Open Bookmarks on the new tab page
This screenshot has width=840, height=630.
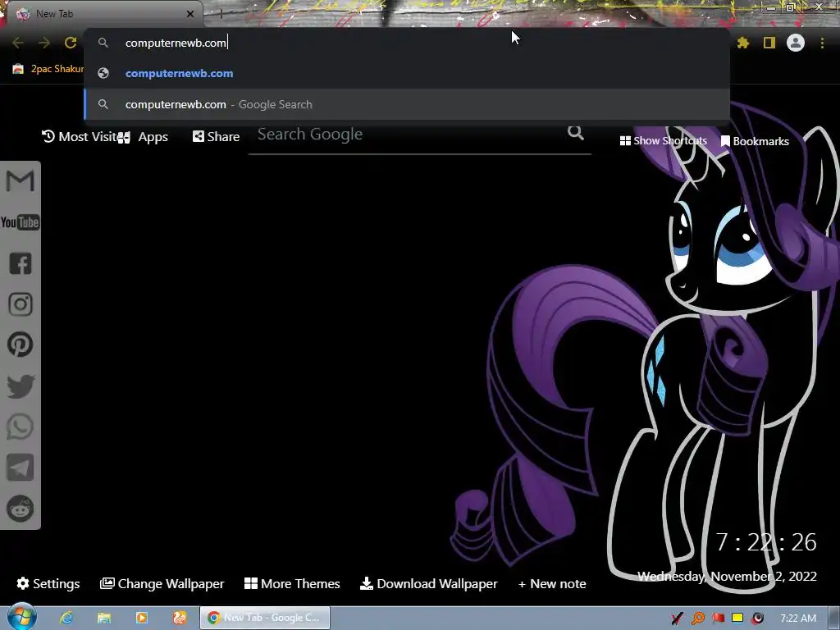tap(755, 141)
